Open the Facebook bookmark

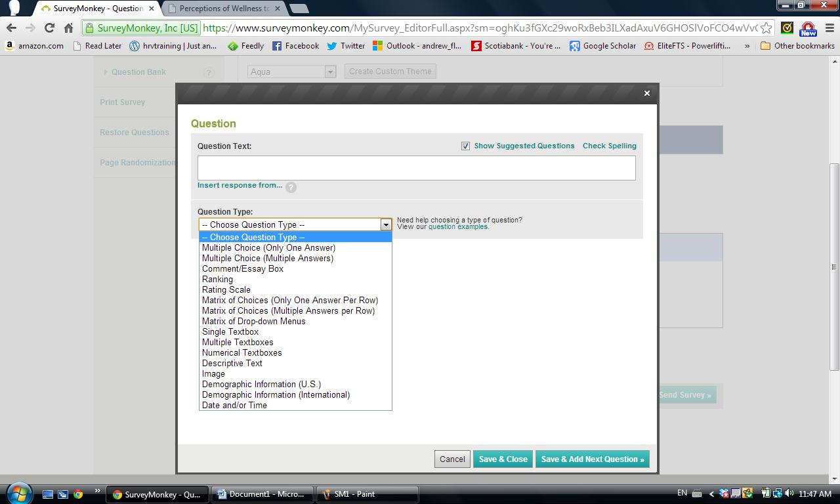tap(295, 46)
